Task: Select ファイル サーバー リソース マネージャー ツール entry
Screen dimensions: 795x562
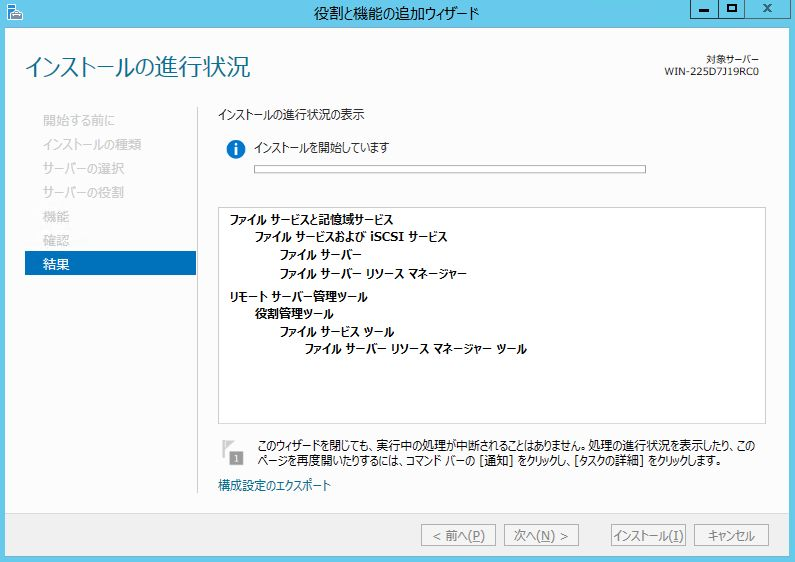Action: coord(415,349)
